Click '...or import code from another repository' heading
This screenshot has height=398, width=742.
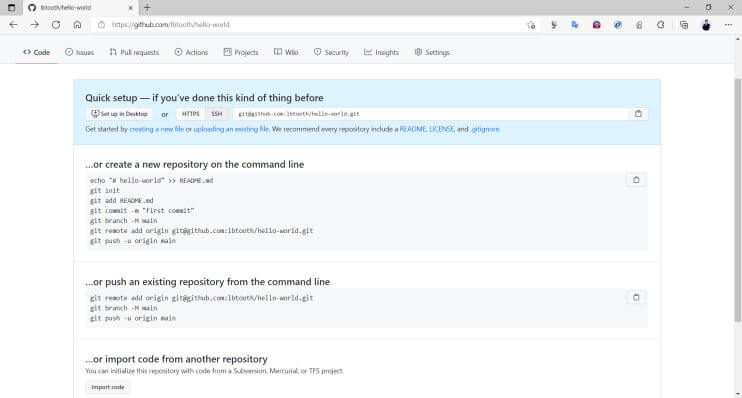tap(177, 359)
